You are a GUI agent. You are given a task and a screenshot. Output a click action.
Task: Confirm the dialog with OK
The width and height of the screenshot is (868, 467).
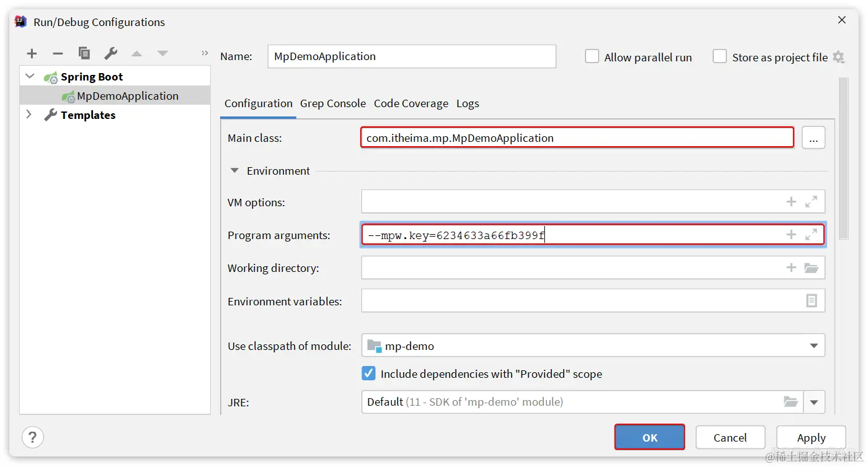coord(650,437)
